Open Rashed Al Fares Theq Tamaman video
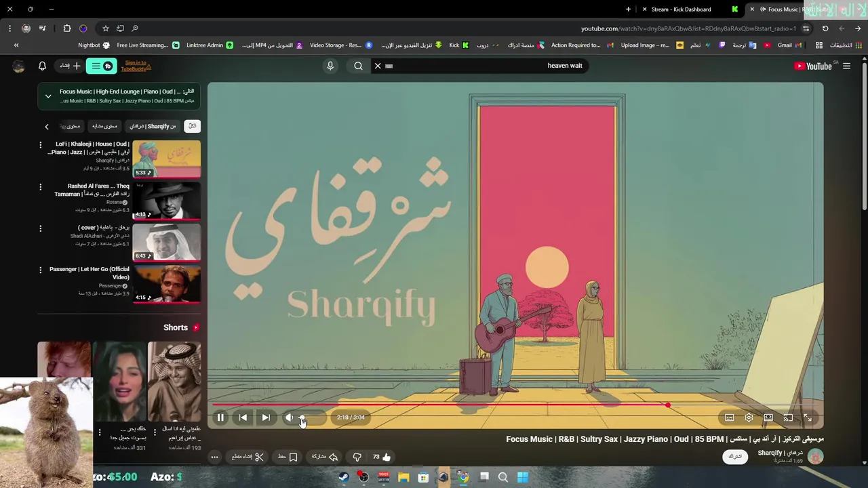 (x=166, y=201)
